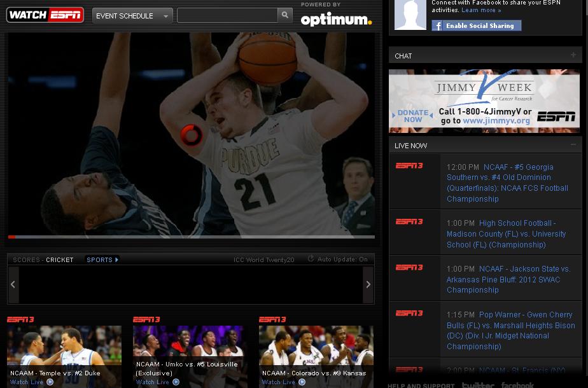588x388 pixels.
Task: Open Temple vs. #2 Duke thumbnail
Action: [64, 356]
